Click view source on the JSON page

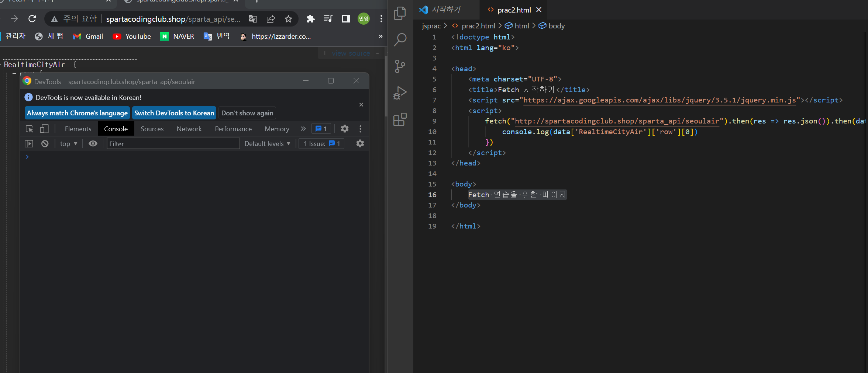[351, 53]
